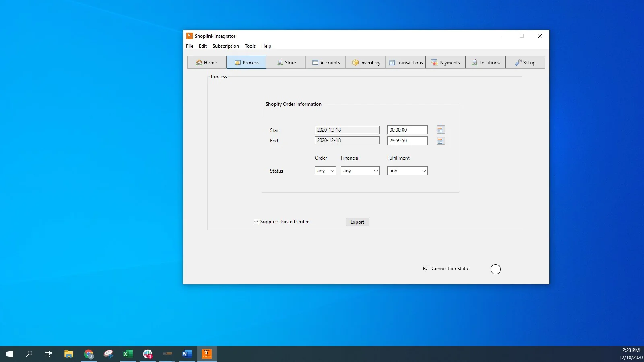This screenshot has width=644, height=362.
Task: Select the Inventory tab
Action: tap(366, 63)
